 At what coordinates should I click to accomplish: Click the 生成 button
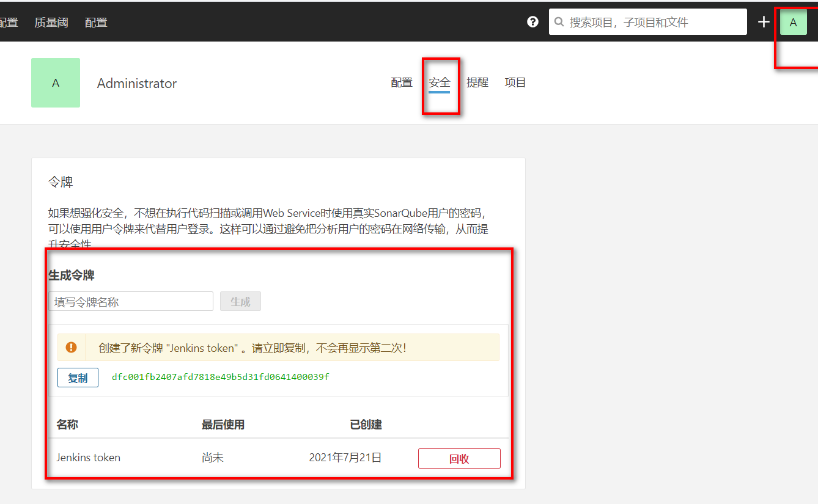click(240, 301)
